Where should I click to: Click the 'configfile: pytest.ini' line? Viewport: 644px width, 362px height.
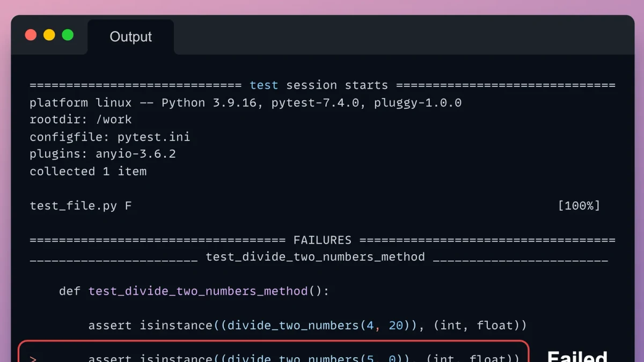109,137
